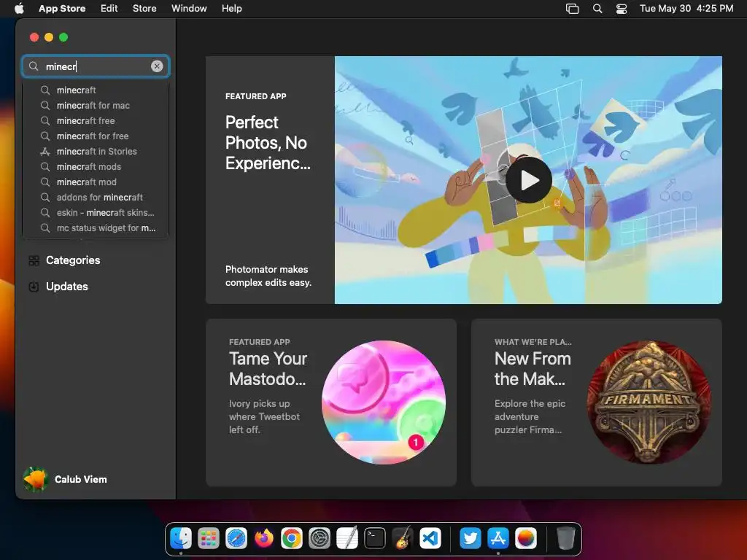
Task: Open the Calub Viem account profile
Action: (65, 479)
